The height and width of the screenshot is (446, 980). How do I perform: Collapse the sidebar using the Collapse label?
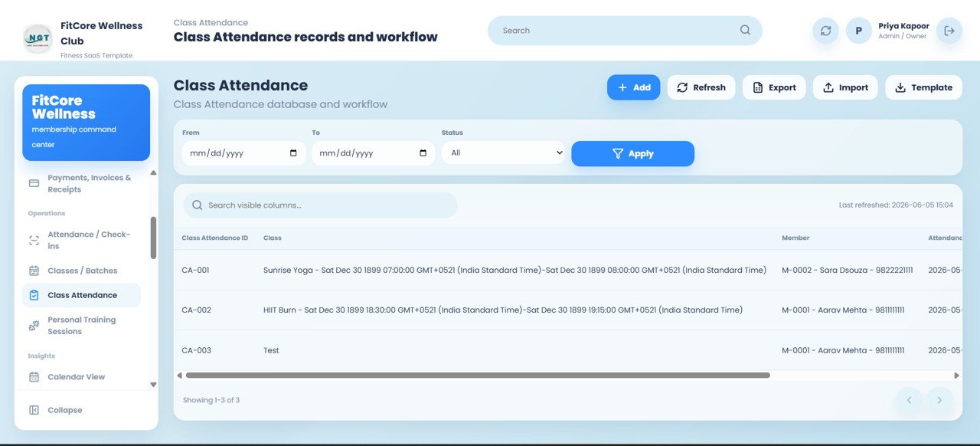65,410
